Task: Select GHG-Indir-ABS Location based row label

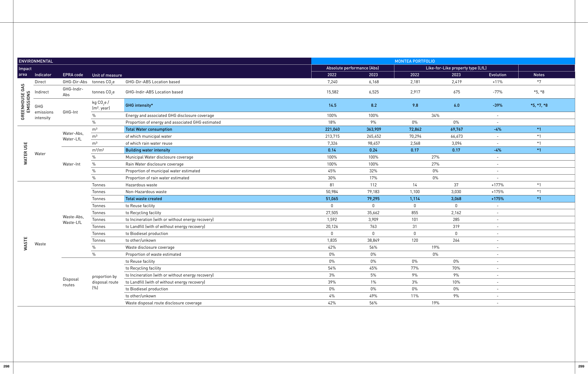Action: 154,92
